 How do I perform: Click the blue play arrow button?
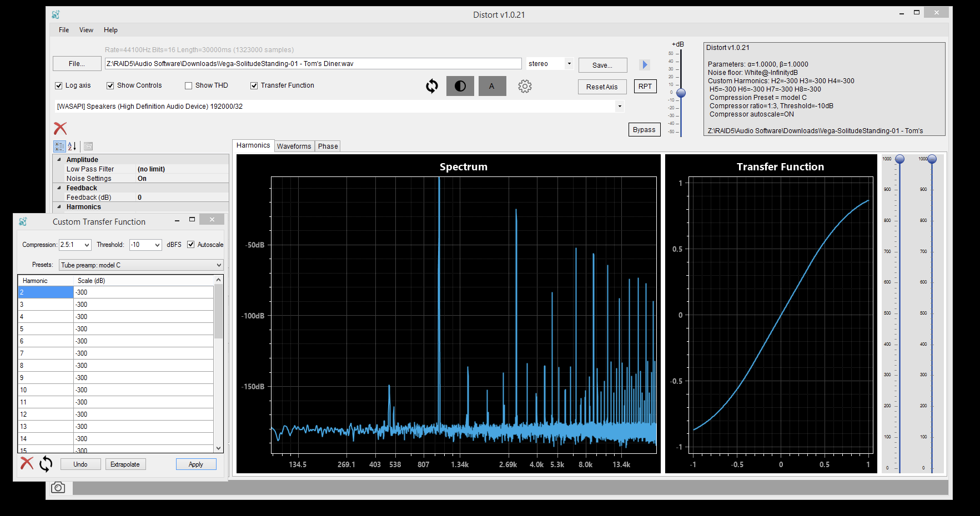[644, 64]
